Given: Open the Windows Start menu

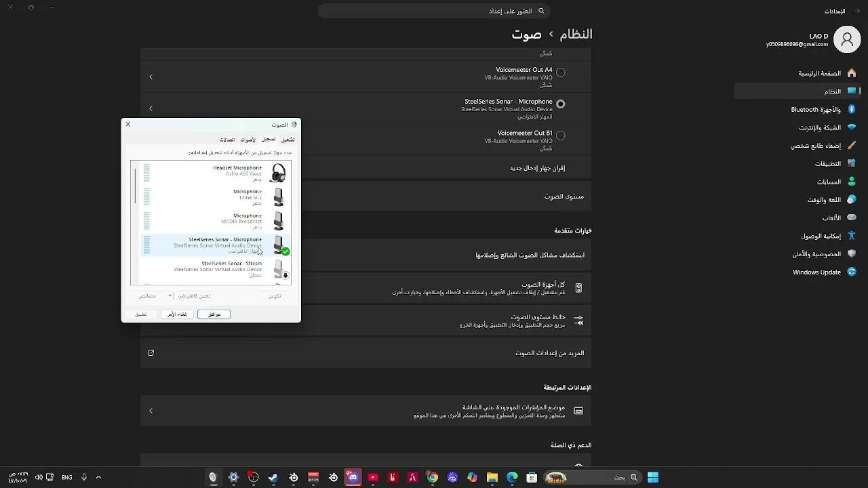Looking at the screenshot, I should point(653,477).
